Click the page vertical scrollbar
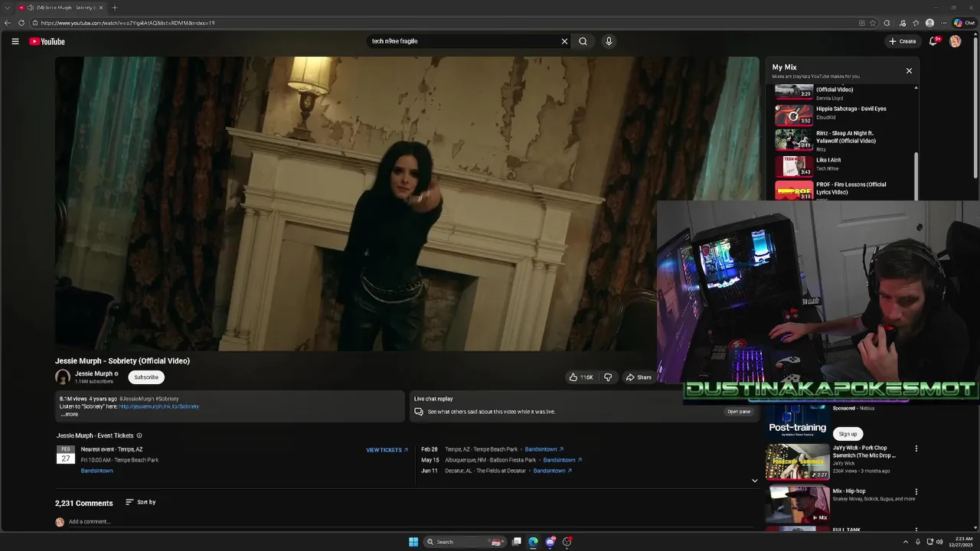 tap(976, 107)
